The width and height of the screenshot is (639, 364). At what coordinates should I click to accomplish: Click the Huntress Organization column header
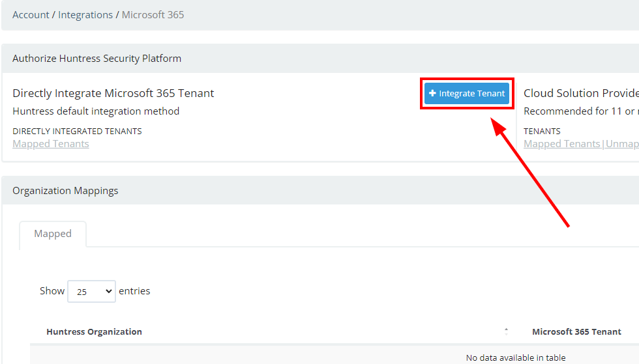tap(94, 331)
